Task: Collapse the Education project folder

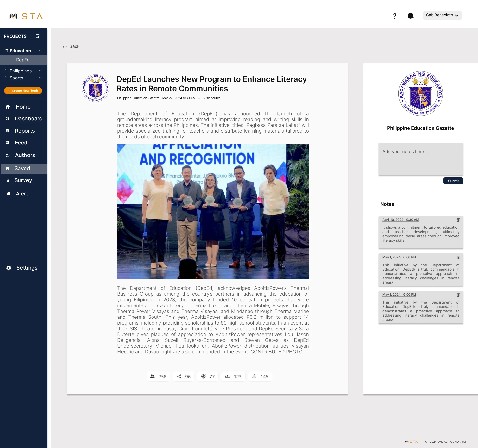Action: point(40,50)
